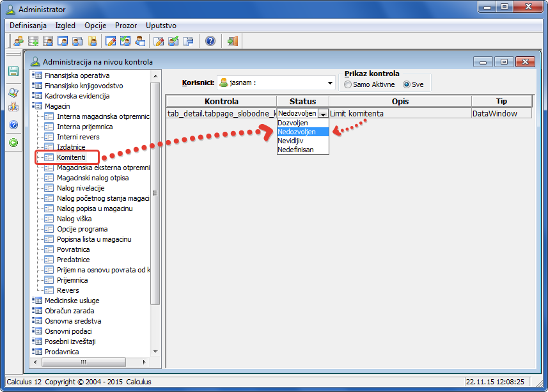This screenshot has width=548, height=392.
Task: Click the green back arrow sidebar icon
Action: [x=13, y=142]
